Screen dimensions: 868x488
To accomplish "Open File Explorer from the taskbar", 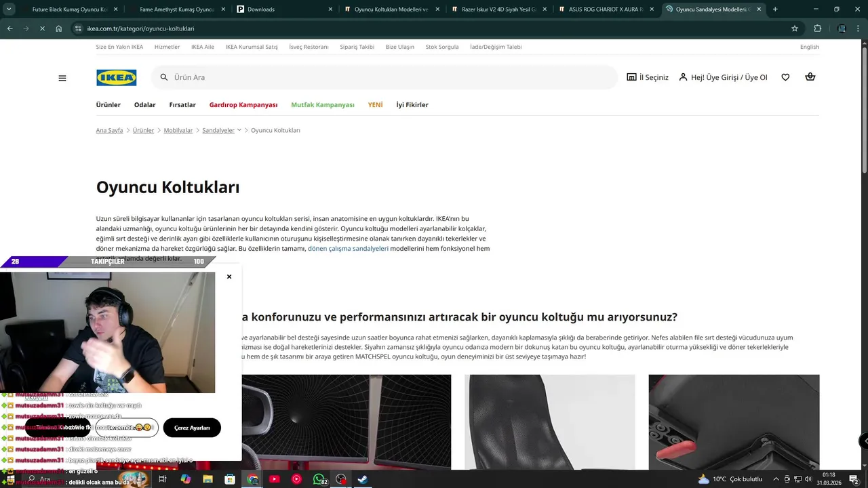I will (208, 479).
